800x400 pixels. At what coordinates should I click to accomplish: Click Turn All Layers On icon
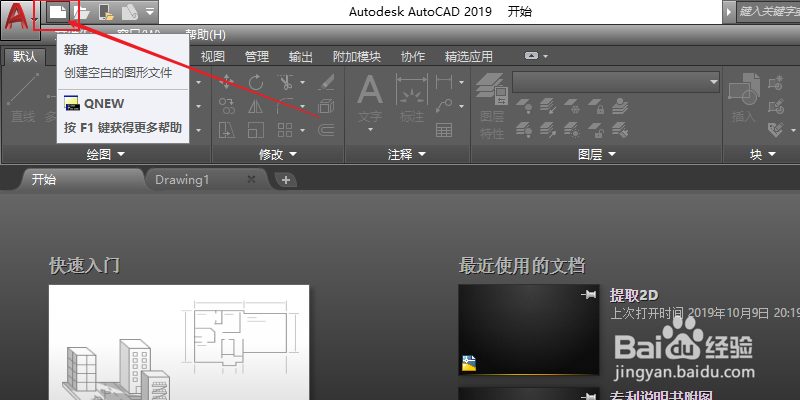click(524, 130)
